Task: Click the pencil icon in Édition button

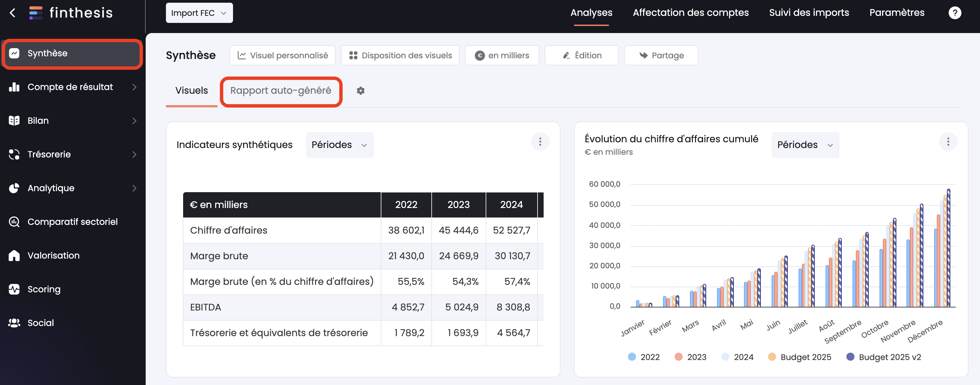Action: 566,56
